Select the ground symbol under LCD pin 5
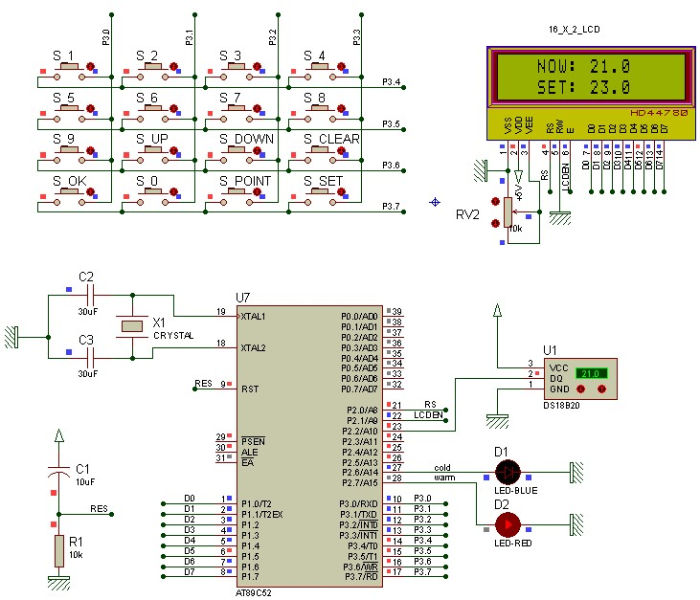The image size is (700, 600). click(x=560, y=218)
